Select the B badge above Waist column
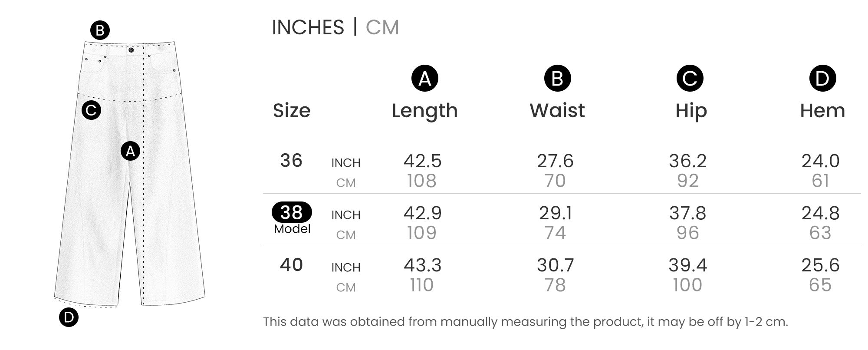868x350 pixels. click(557, 79)
